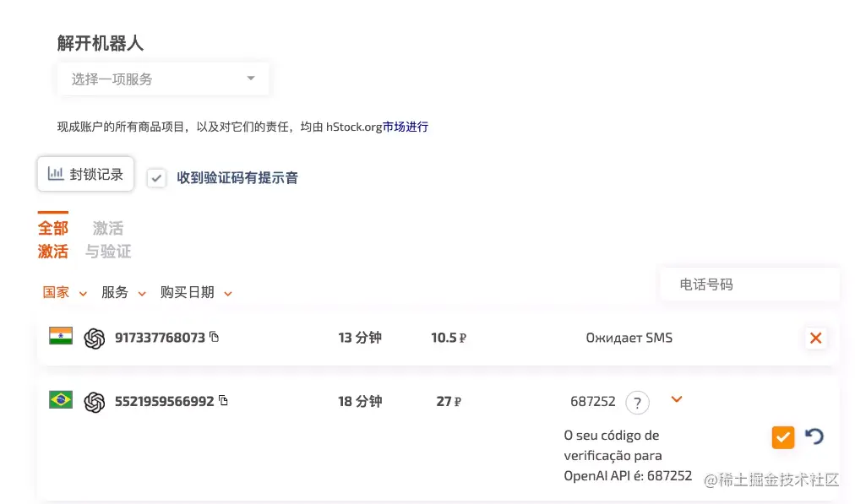This screenshot has width=855, height=504.
Task: Open the 封锁记录 button
Action: click(x=85, y=174)
